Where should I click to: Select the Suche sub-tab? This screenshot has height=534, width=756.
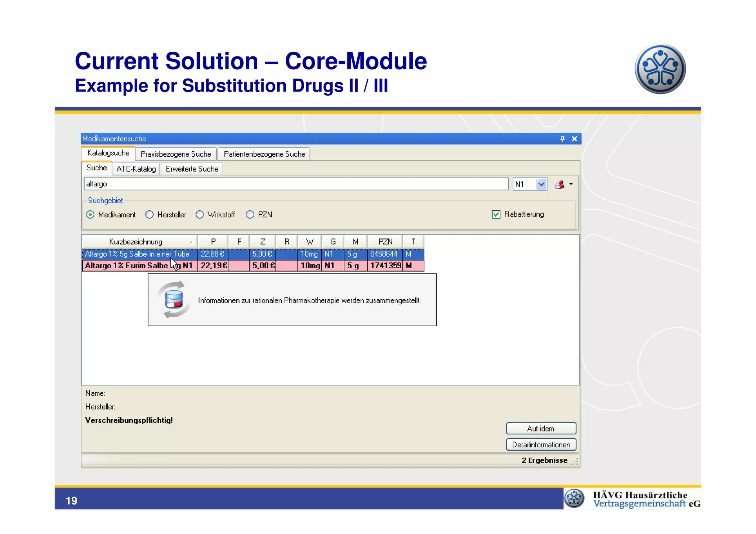97,168
